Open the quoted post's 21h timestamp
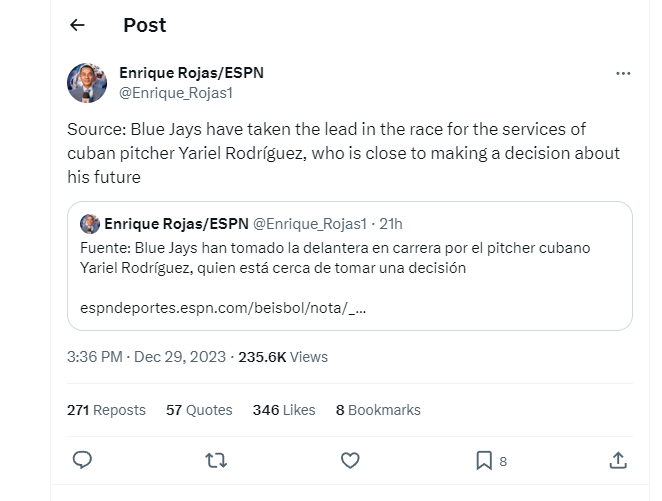This screenshot has width=662, height=501. (x=390, y=223)
